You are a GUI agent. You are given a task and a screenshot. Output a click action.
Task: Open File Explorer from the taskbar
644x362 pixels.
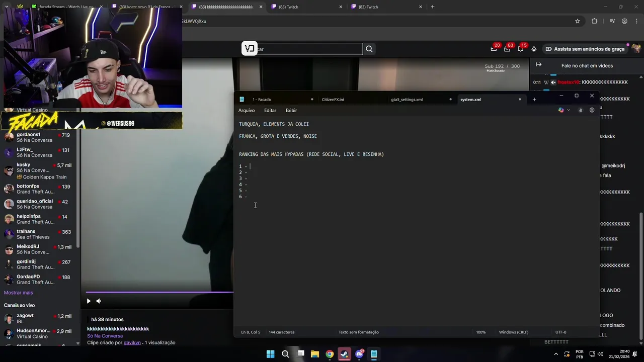point(315,354)
